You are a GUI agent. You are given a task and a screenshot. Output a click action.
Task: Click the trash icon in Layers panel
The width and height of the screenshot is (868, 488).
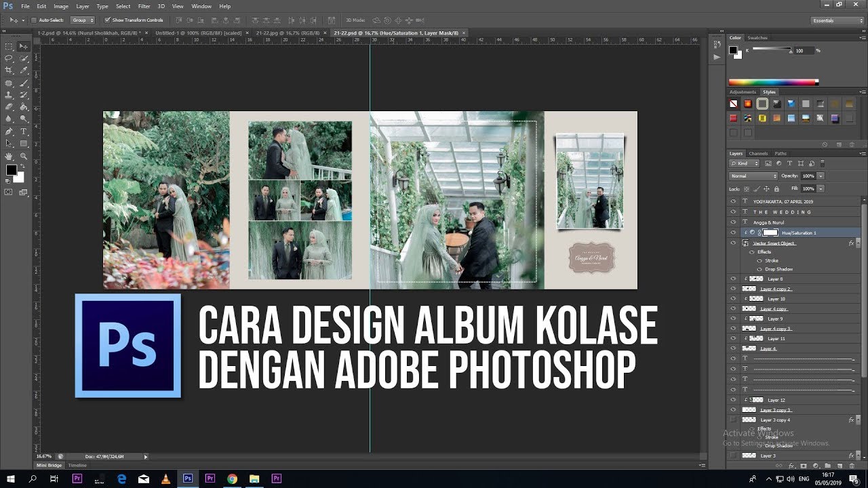coord(850,466)
